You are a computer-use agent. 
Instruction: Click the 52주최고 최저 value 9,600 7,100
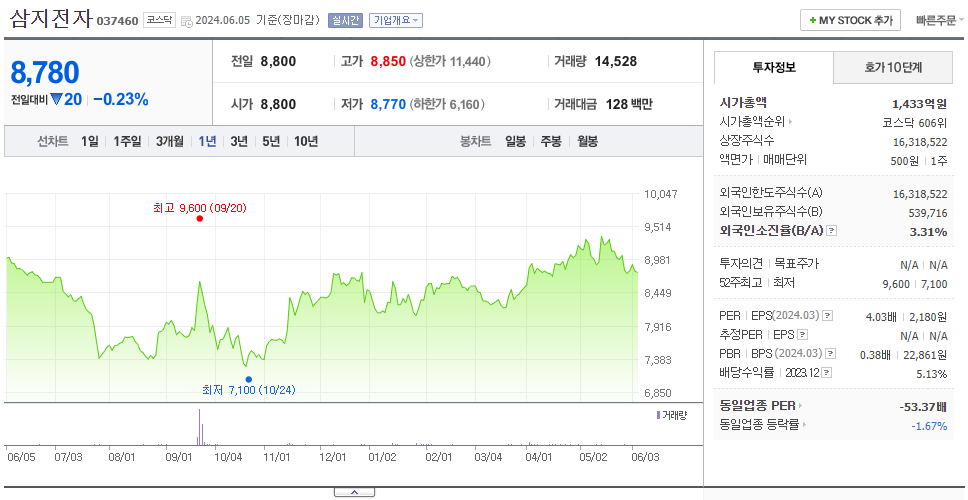[x=915, y=284]
